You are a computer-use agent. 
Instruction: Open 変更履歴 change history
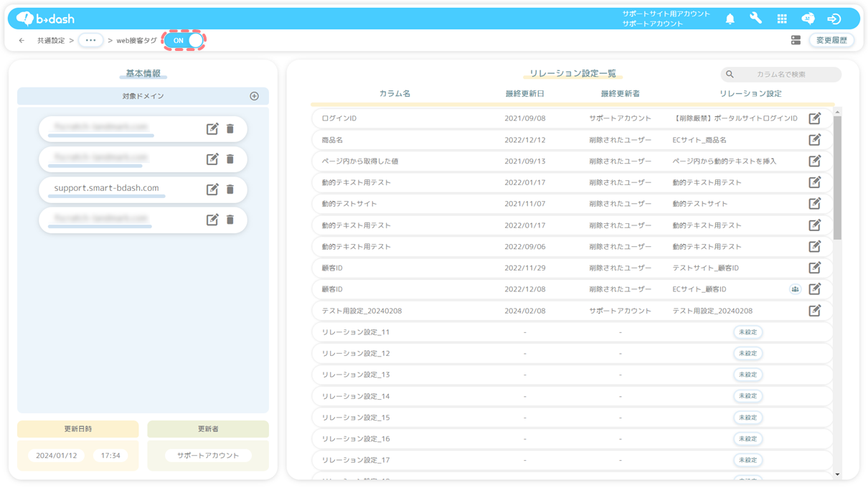831,41
